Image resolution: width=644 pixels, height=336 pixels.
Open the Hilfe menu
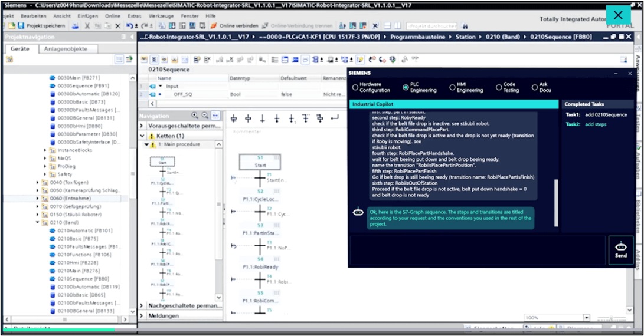211,16
